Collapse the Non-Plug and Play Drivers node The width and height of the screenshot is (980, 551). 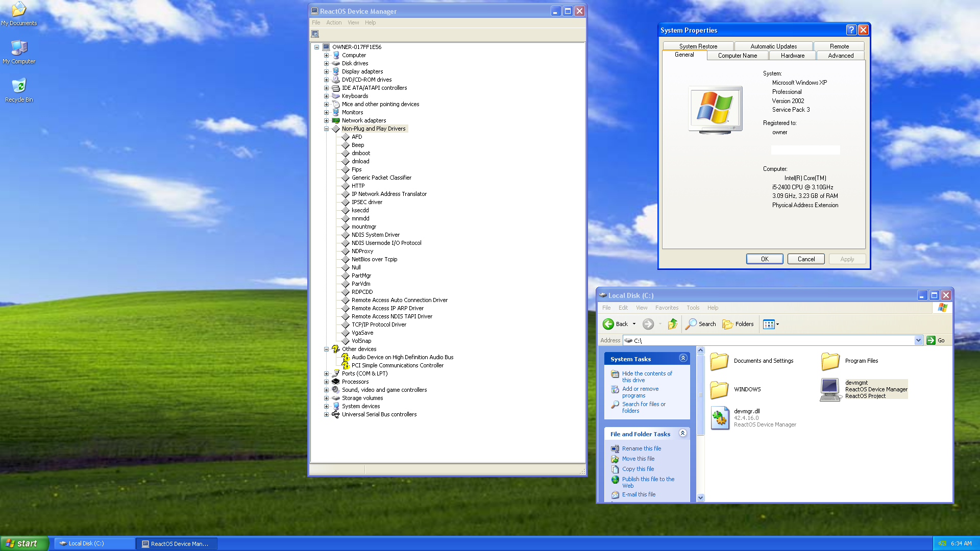click(x=326, y=129)
